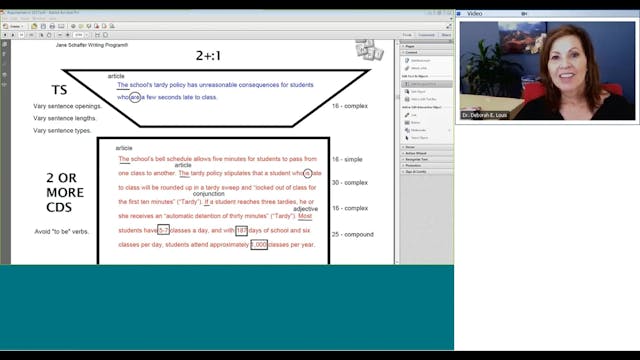Open the Tools pane tab
Screen dimensions: 640x360
tap(407, 35)
